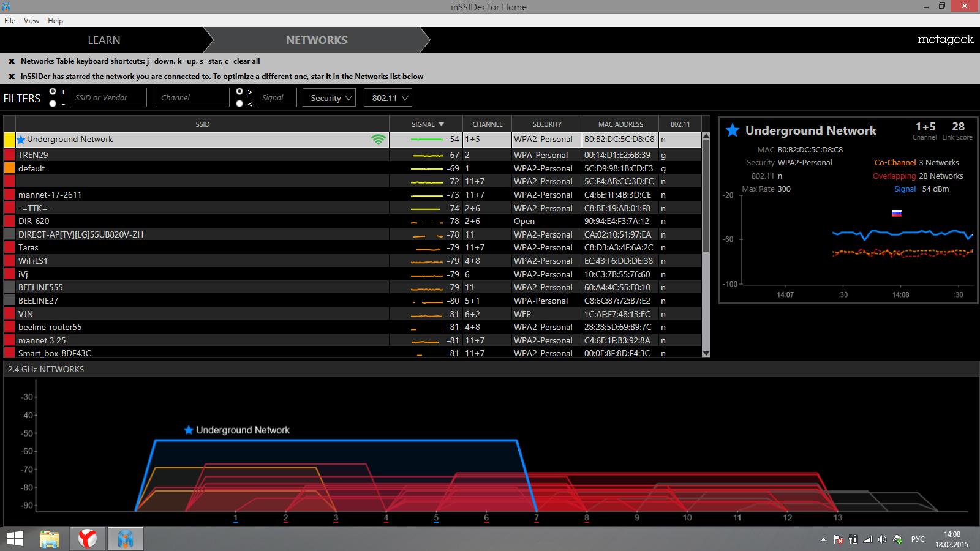Open the File menu
This screenshot has height=551, width=980.
10,21
